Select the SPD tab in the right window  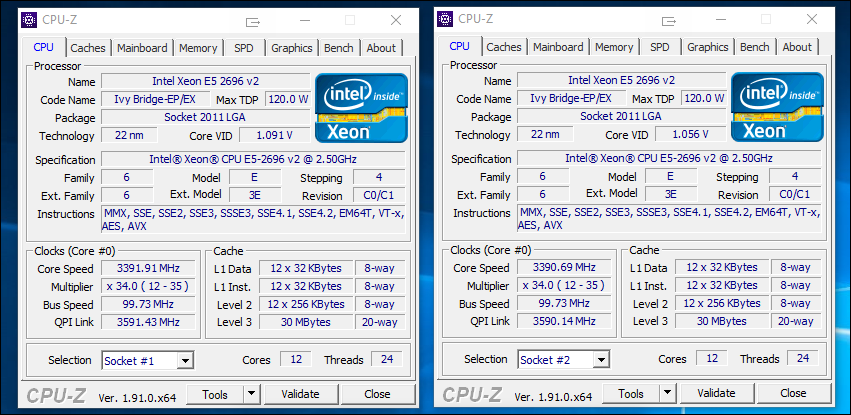click(x=659, y=47)
